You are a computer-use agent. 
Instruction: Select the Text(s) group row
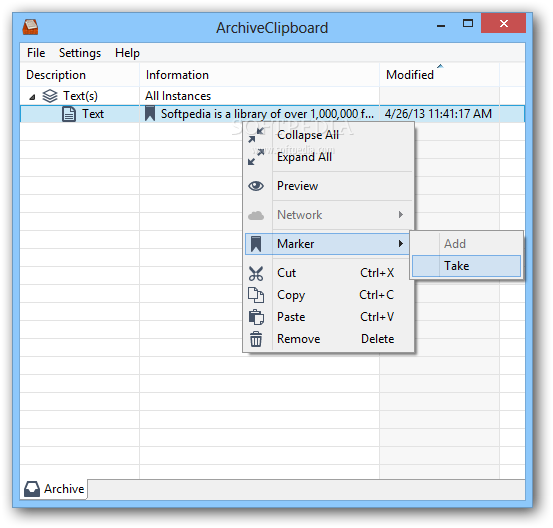pyautogui.click(x=272, y=96)
